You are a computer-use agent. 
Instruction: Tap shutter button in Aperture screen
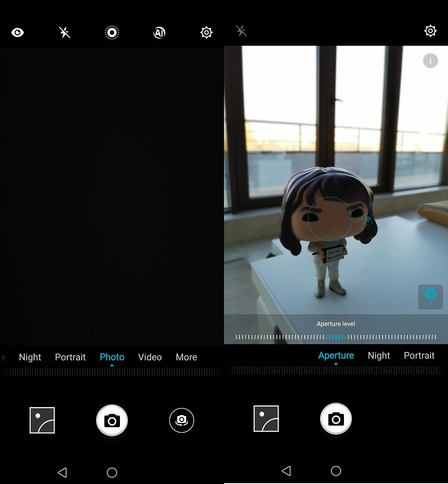point(336,419)
